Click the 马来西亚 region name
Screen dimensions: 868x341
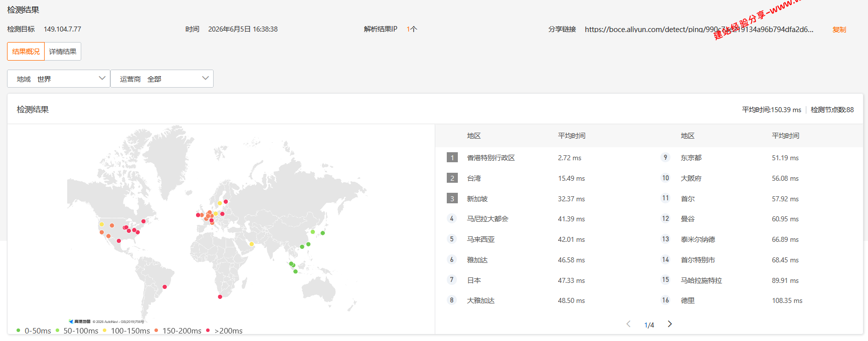coord(480,239)
